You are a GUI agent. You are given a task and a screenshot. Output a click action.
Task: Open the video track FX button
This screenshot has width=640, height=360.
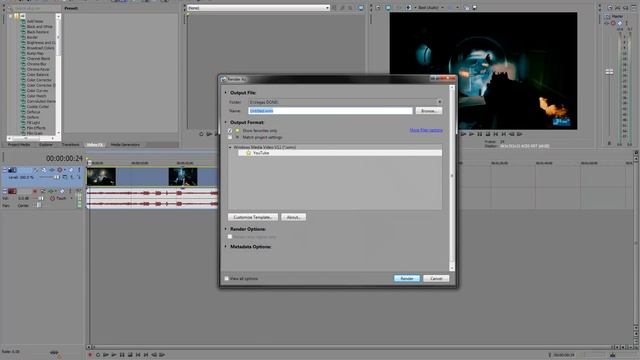pos(52,170)
